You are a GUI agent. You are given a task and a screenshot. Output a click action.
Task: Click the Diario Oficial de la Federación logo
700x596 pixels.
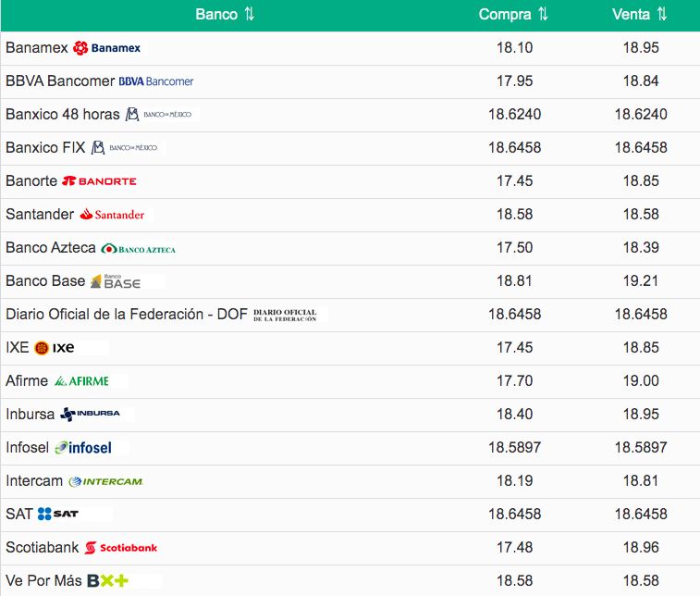(285, 315)
